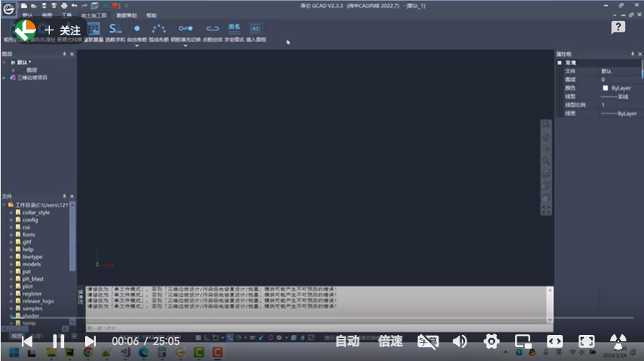
Task: Expand the fonts folder in file tree
Action: (11, 234)
